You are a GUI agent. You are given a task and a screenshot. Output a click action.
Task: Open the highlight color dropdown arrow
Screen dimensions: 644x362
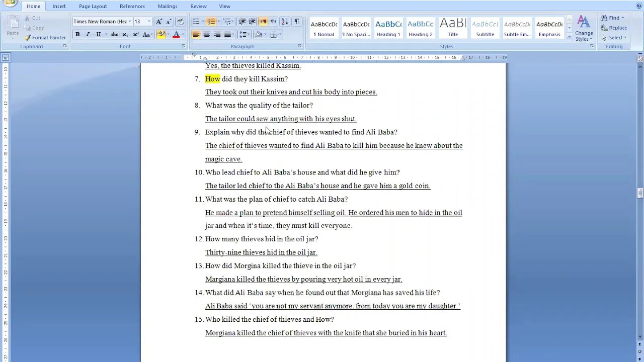click(x=168, y=35)
